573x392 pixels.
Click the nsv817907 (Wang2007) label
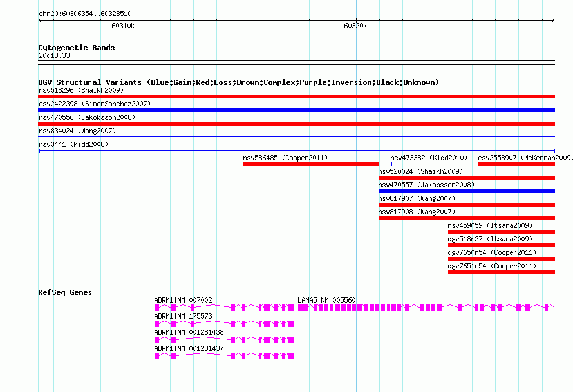coord(417,198)
